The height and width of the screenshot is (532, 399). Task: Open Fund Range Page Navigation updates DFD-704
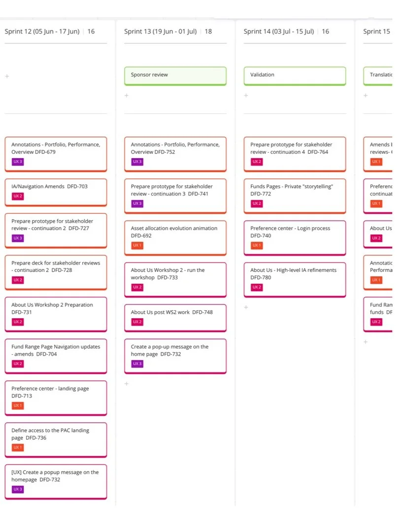click(x=56, y=356)
